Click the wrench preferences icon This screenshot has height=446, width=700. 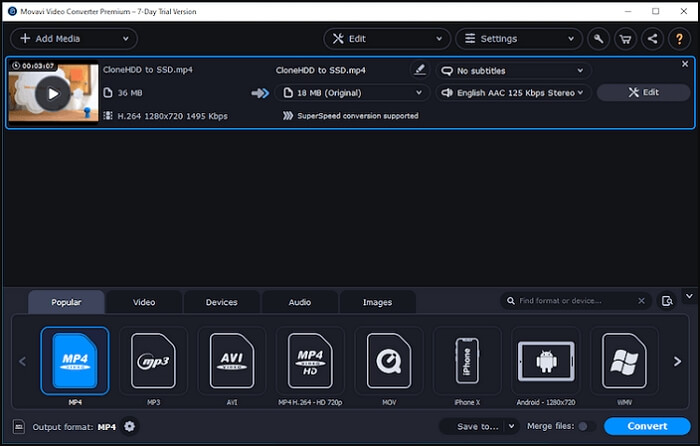pos(598,39)
